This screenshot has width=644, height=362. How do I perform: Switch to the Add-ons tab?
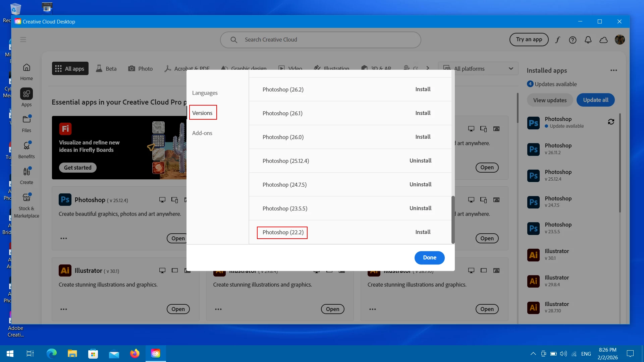[x=202, y=133]
